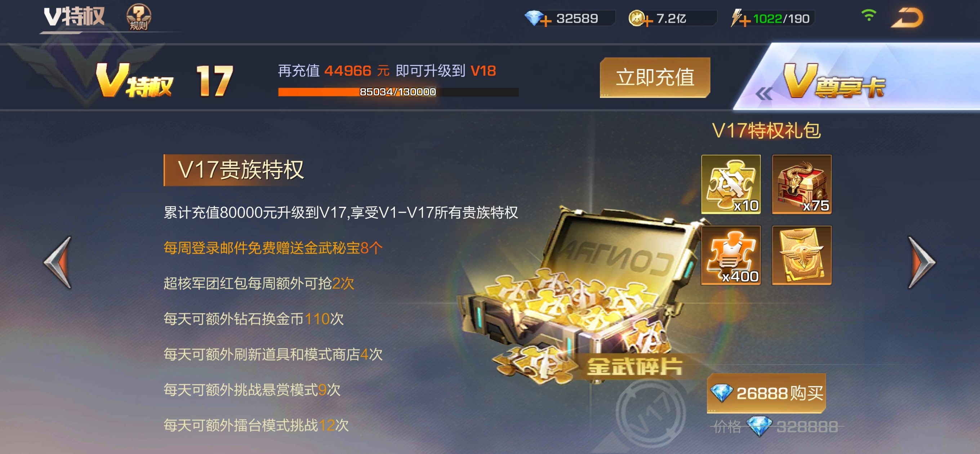Expand the V尊享卡 panel chevron
Image resolution: width=980 pixels, height=454 pixels.
tap(764, 93)
